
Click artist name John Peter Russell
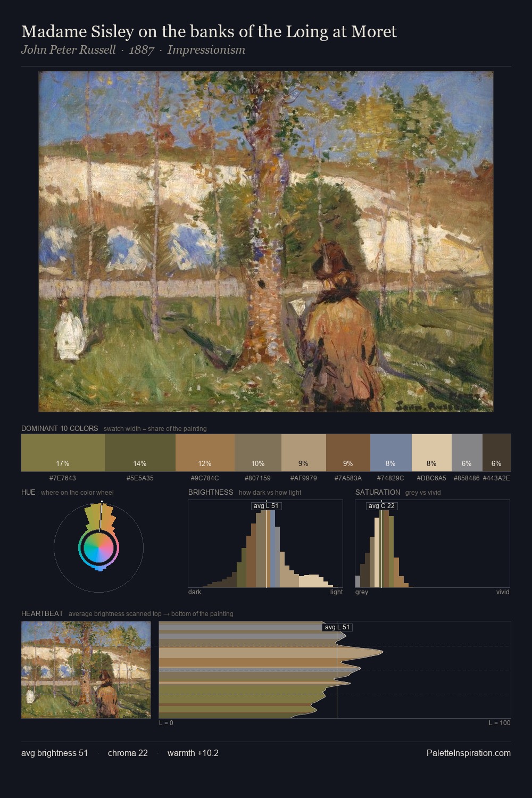coord(68,50)
